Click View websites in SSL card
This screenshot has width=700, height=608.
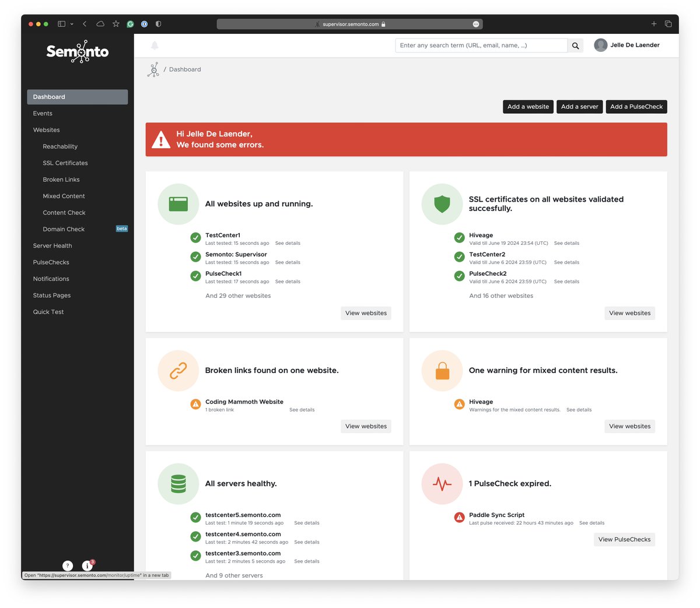coord(629,313)
